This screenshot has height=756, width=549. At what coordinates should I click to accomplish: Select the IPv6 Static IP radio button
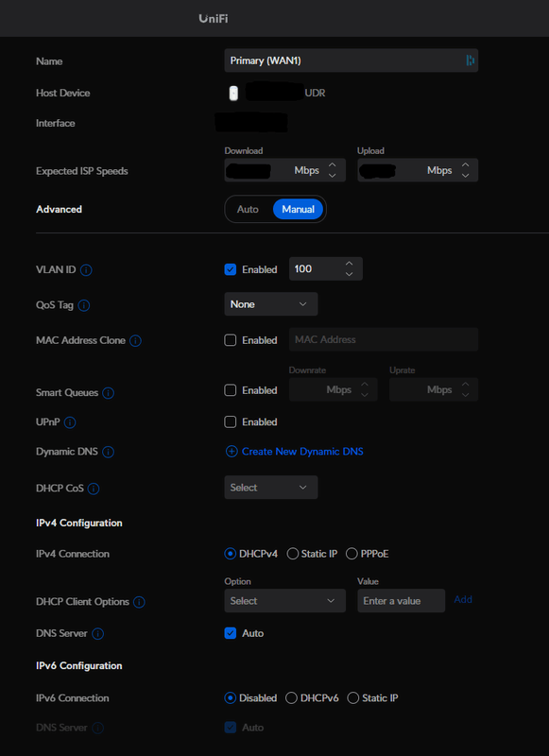pyautogui.click(x=353, y=697)
